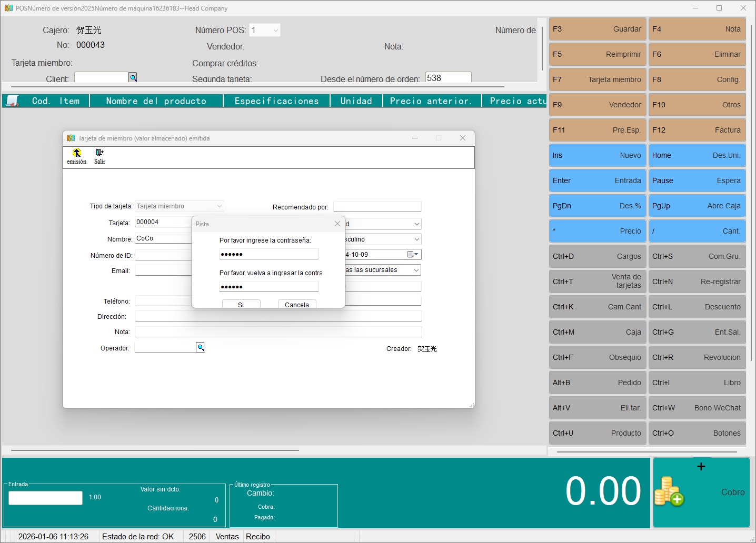The height and width of the screenshot is (543, 756).
Task: Open the date picker calendar icon
Action: tap(411, 255)
